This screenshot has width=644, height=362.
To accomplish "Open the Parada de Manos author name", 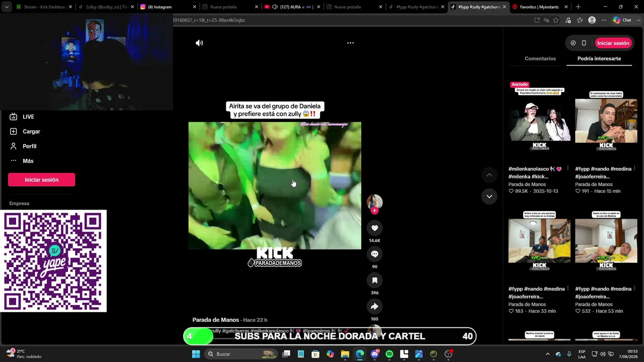I will click(215, 320).
